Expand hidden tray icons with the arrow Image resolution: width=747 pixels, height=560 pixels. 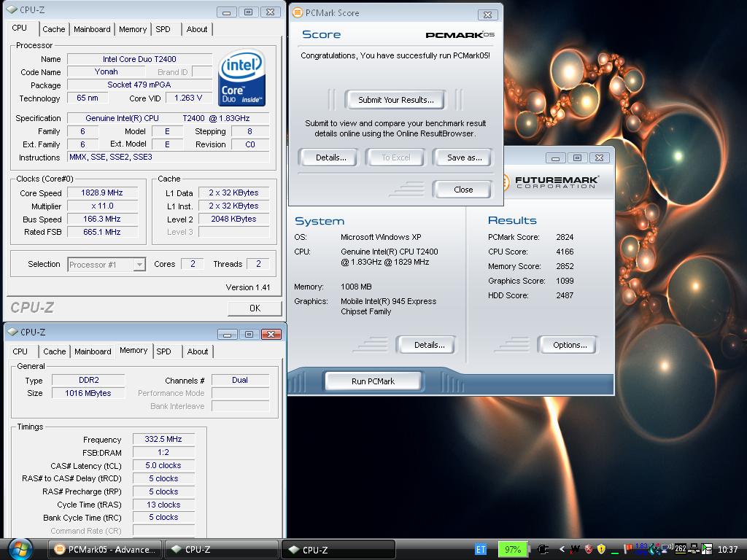coord(562,549)
